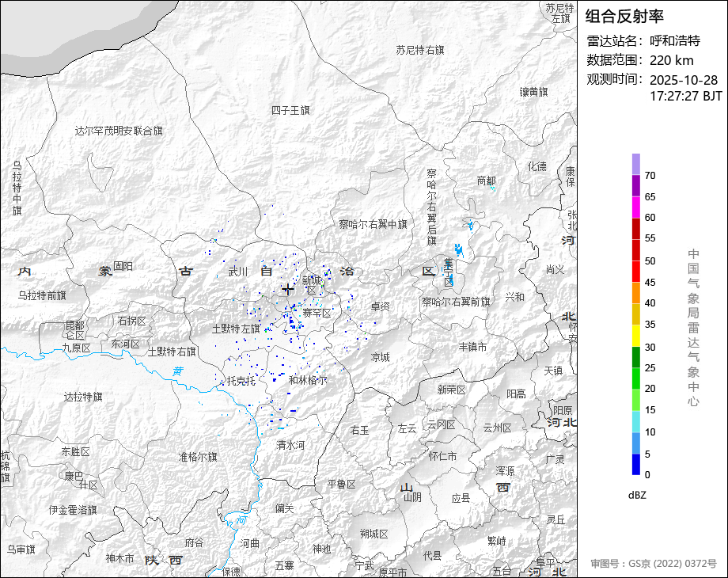Viewport: 728px width, 578px height.
Task: Select the magenta 60-65 dBZ legend color
Action: 636,207
